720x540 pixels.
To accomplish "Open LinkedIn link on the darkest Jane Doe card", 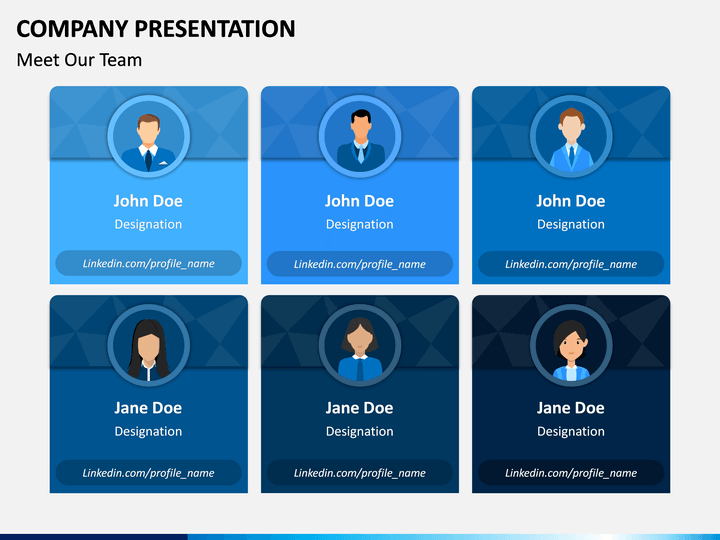I will click(x=571, y=472).
